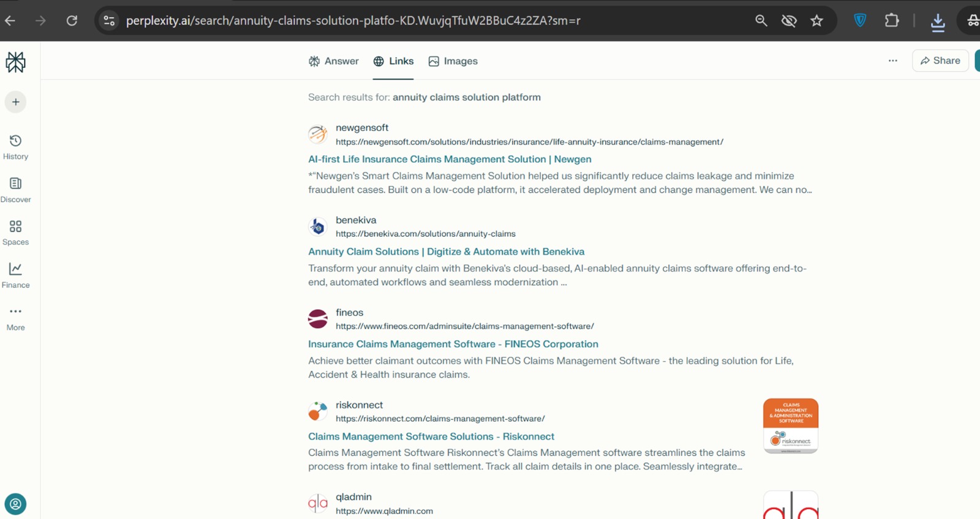Open Claims Management Software Solutions Riskonnect link
This screenshot has height=519, width=980.
pyautogui.click(x=431, y=436)
